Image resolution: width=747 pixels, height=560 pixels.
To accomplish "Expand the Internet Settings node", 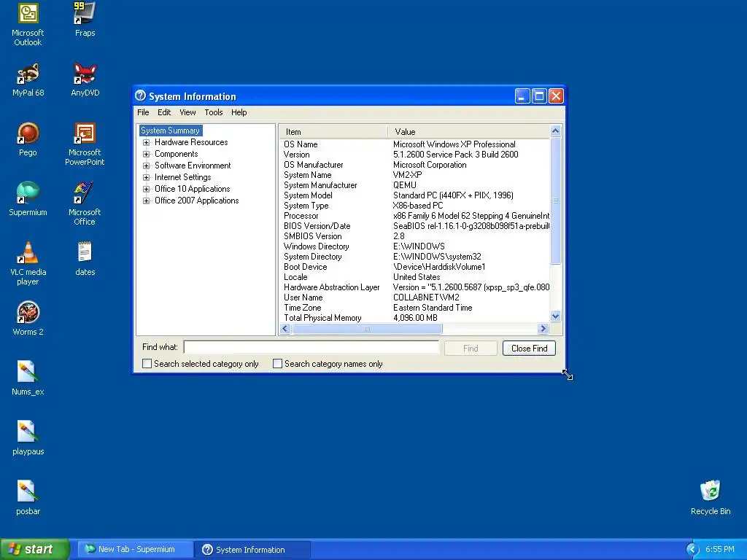I will point(146,177).
